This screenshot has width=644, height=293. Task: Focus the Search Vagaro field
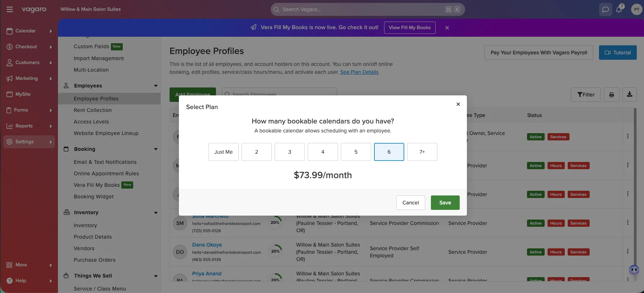click(x=368, y=9)
